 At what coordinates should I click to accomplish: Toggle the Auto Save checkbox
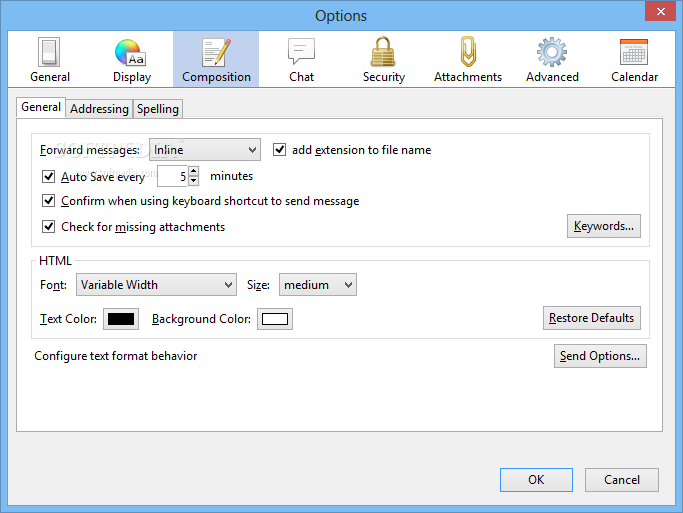[x=48, y=176]
